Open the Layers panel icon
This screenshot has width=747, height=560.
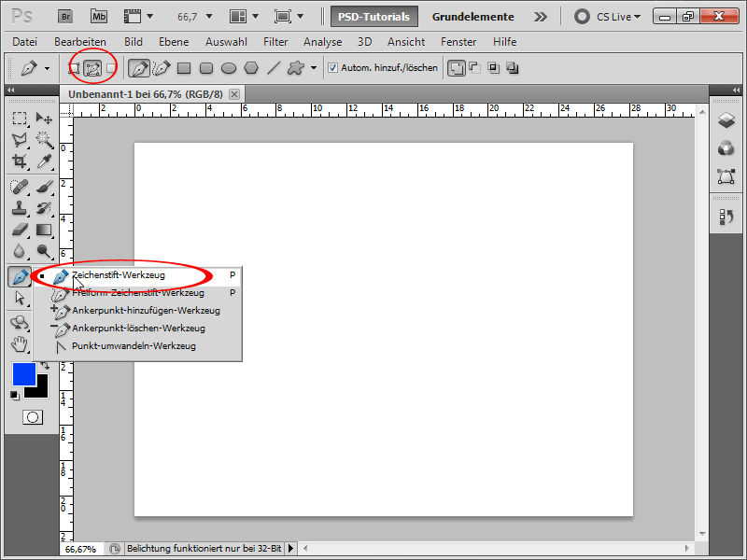pos(726,120)
